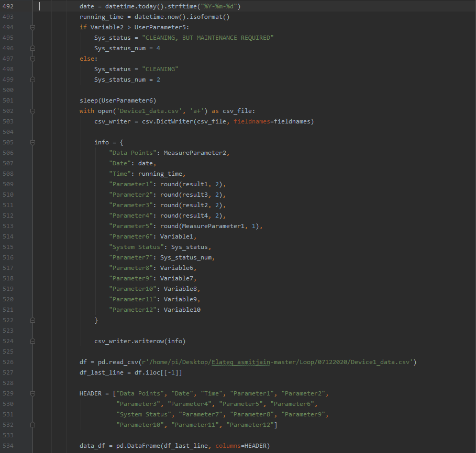Click the "Data Points" key on line 506

coord(132,153)
